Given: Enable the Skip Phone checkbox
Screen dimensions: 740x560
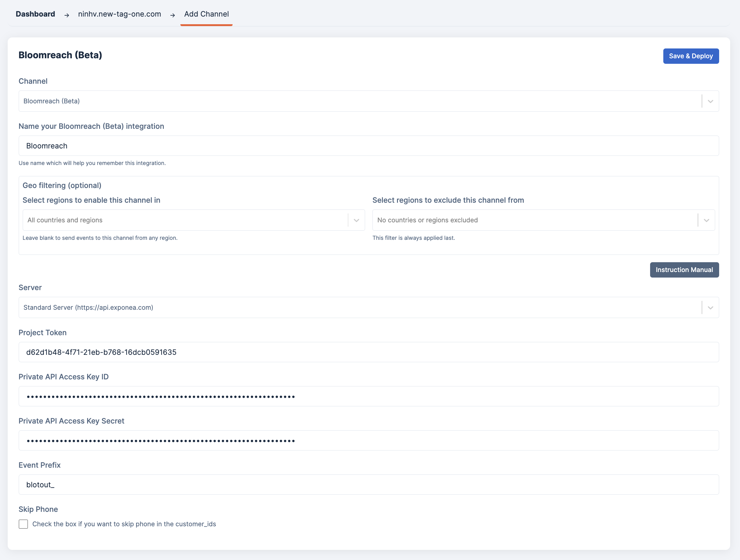Looking at the screenshot, I should tap(23, 524).
